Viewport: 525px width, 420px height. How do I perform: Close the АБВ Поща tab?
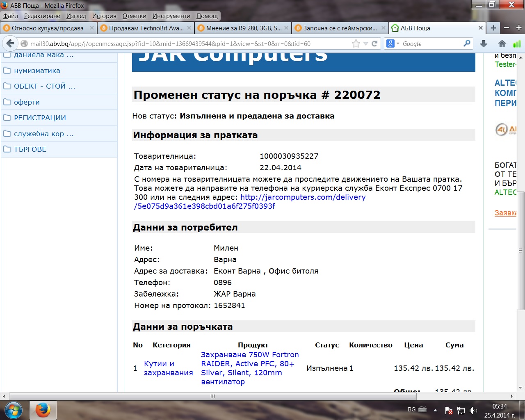[481, 28]
